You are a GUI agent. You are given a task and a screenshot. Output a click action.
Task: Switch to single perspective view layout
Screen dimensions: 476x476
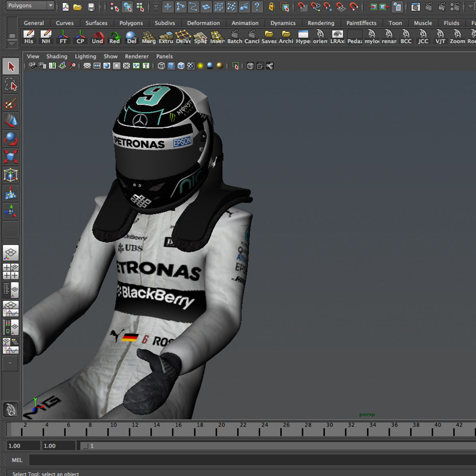click(11, 253)
